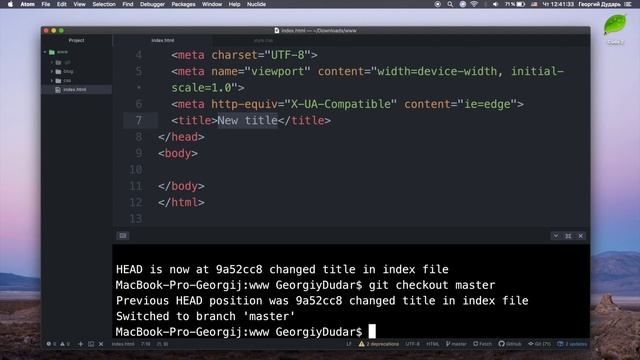Open the View menu
The width and height of the screenshot is (640, 360).
pyautogui.click(x=79, y=4)
